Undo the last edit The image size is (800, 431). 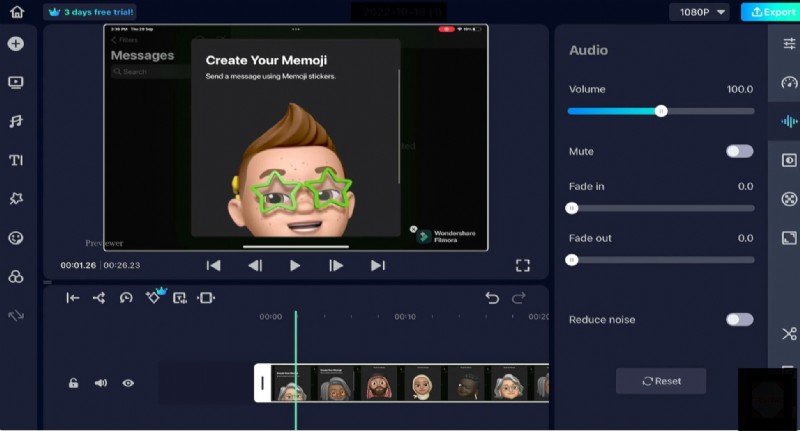point(492,298)
